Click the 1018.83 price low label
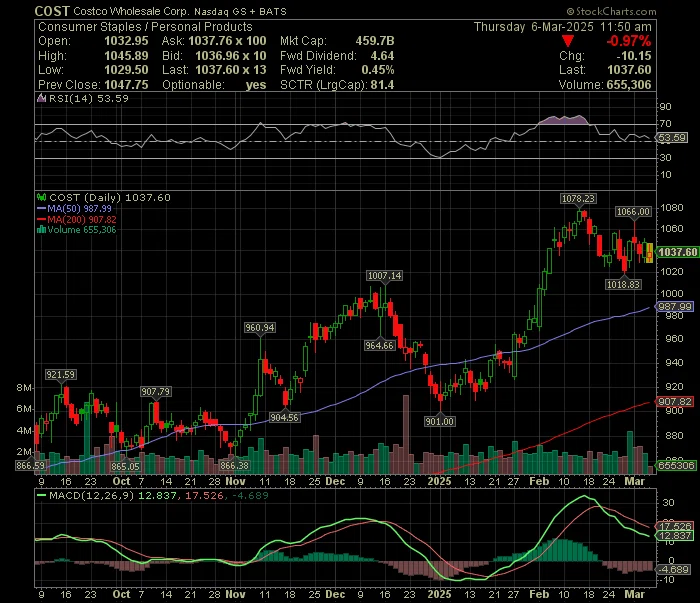The image size is (700, 603). pyautogui.click(x=623, y=284)
